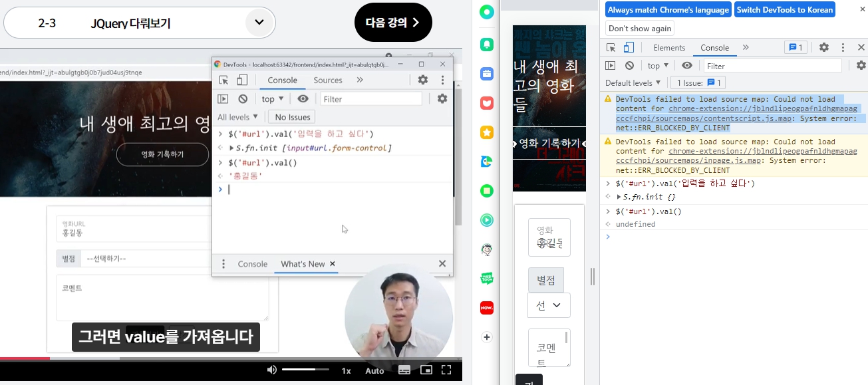Select the bottom drawer Console tab in the video
This screenshot has width=868, height=385.
[x=253, y=264]
